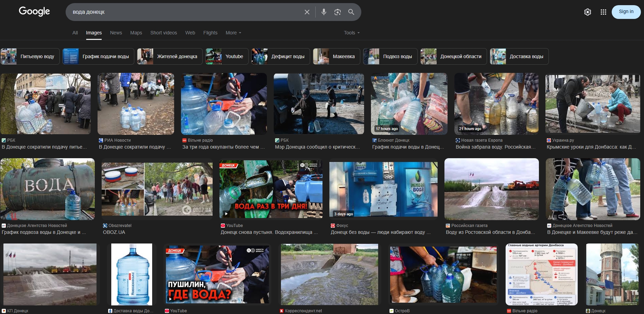Click the Google logo
Image resolution: width=644 pixels, height=314 pixels.
coord(34,11)
